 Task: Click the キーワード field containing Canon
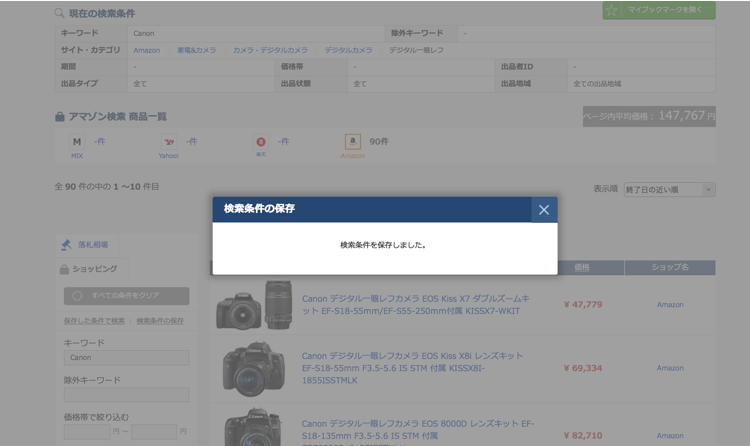click(126, 358)
